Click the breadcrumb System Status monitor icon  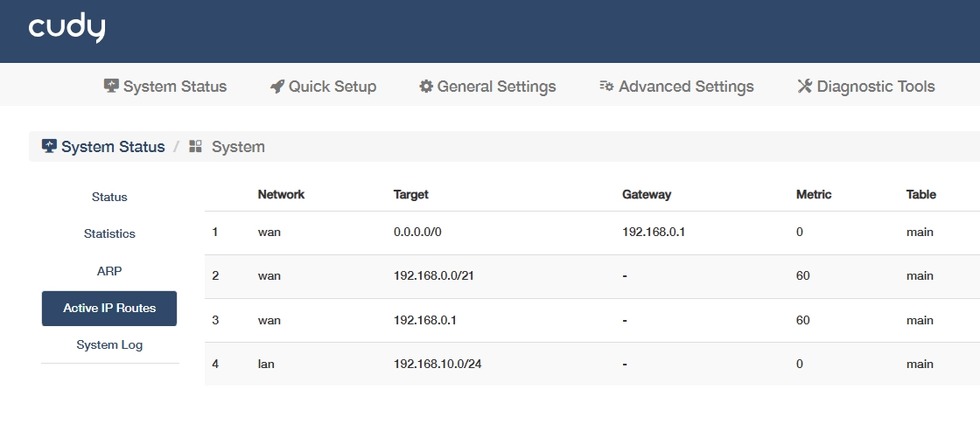[49, 146]
